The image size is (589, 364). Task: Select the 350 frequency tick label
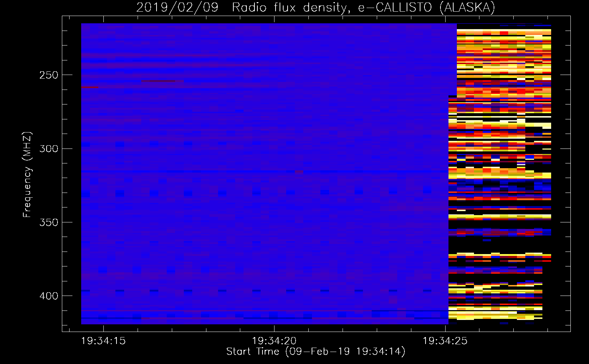click(x=49, y=222)
